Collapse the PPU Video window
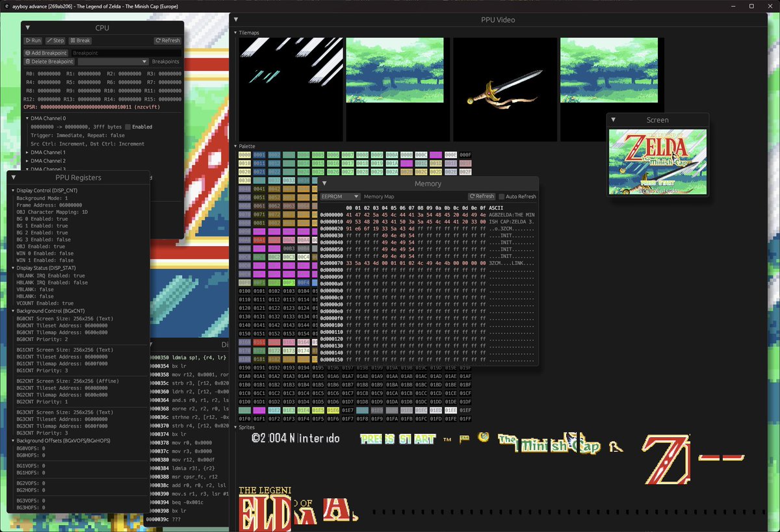The height and width of the screenshot is (532, 780). (236, 19)
